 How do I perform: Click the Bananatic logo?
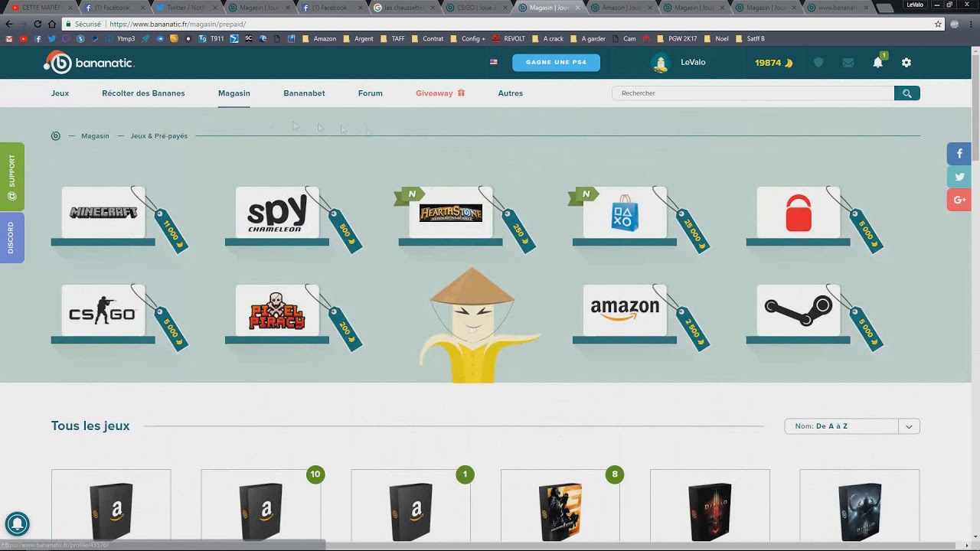coord(89,63)
